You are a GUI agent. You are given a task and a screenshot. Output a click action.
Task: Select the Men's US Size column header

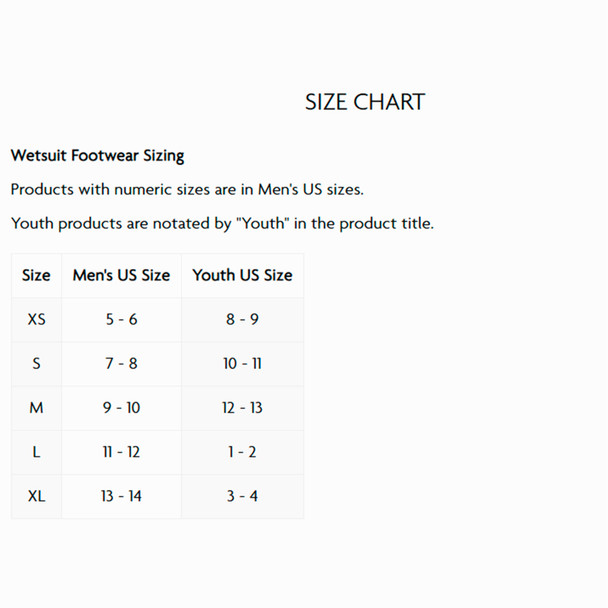[121, 275]
